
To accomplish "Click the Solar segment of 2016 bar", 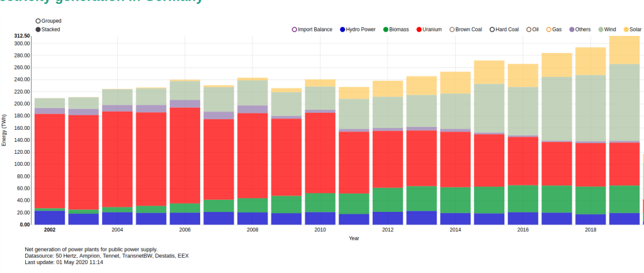I will coord(523,75).
